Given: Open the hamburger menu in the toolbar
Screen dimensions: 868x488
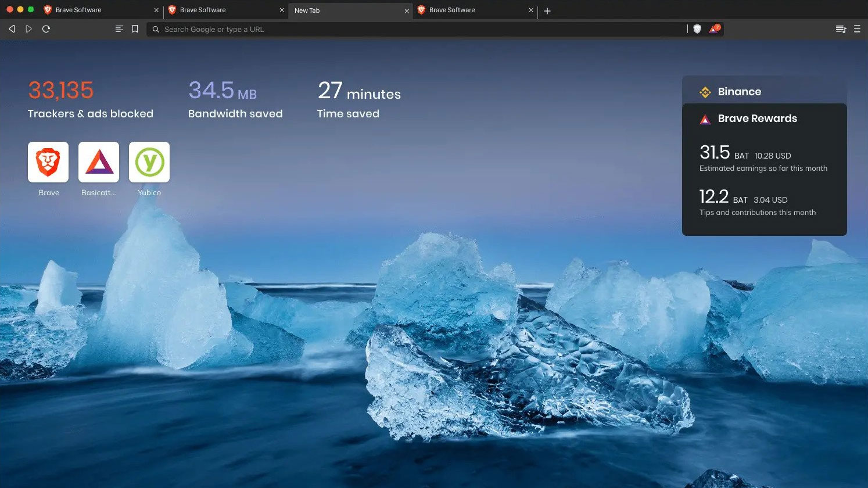Looking at the screenshot, I should [x=858, y=28].
